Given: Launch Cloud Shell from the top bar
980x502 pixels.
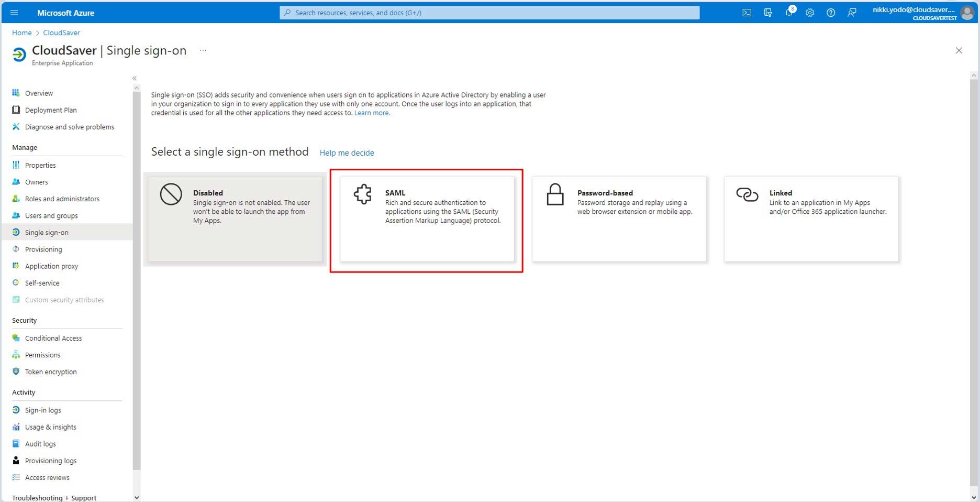Looking at the screenshot, I should (747, 13).
